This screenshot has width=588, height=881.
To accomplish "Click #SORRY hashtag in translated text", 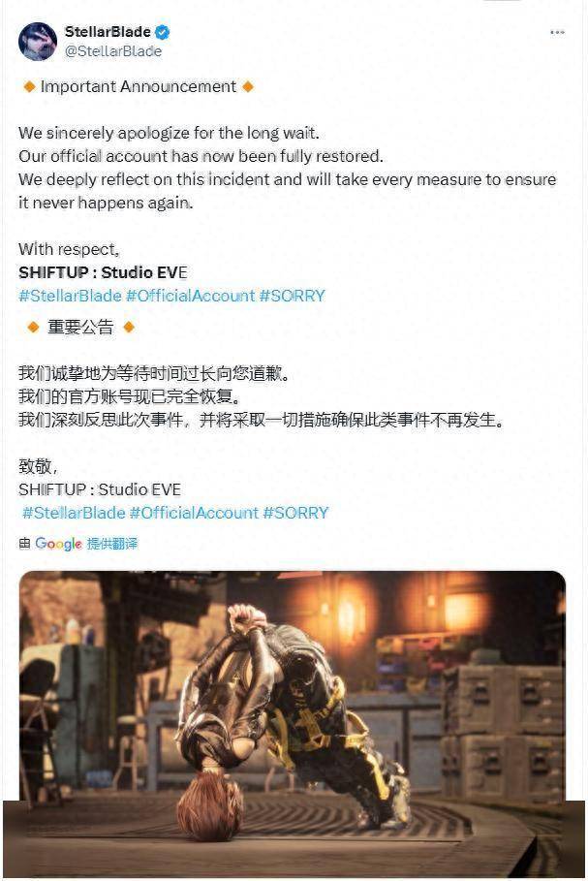I will pyautogui.click(x=295, y=513).
